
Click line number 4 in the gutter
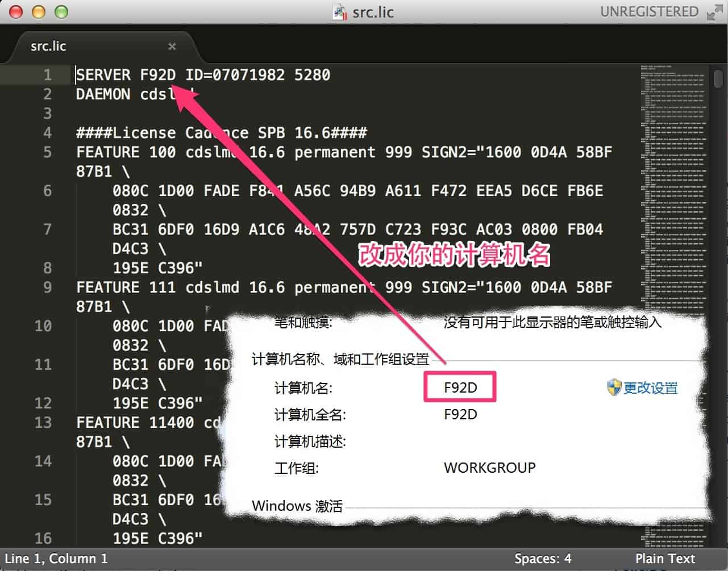[47, 133]
